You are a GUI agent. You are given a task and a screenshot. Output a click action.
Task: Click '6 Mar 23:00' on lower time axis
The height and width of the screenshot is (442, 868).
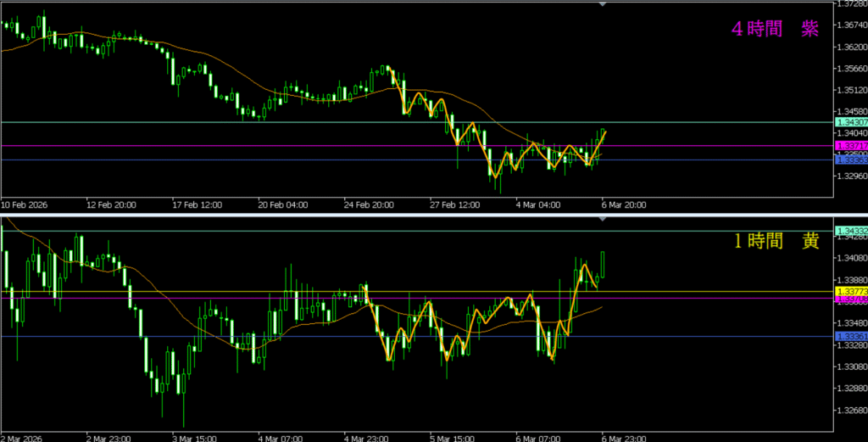(626, 438)
